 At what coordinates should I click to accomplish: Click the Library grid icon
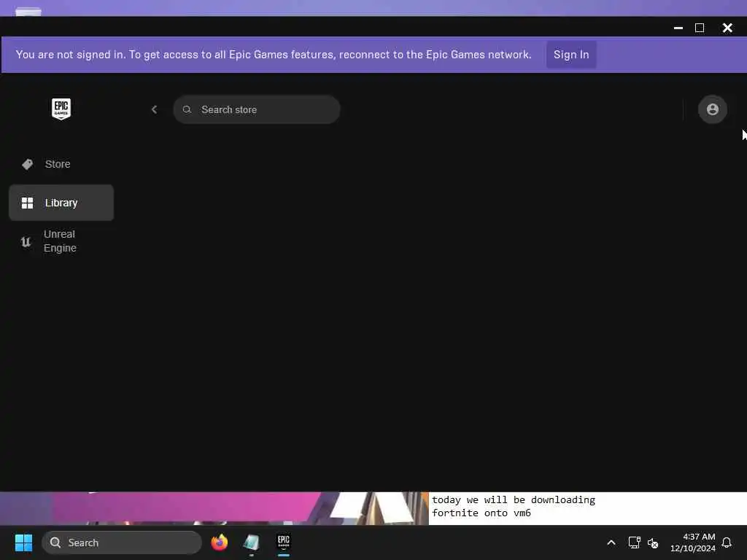coord(27,203)
